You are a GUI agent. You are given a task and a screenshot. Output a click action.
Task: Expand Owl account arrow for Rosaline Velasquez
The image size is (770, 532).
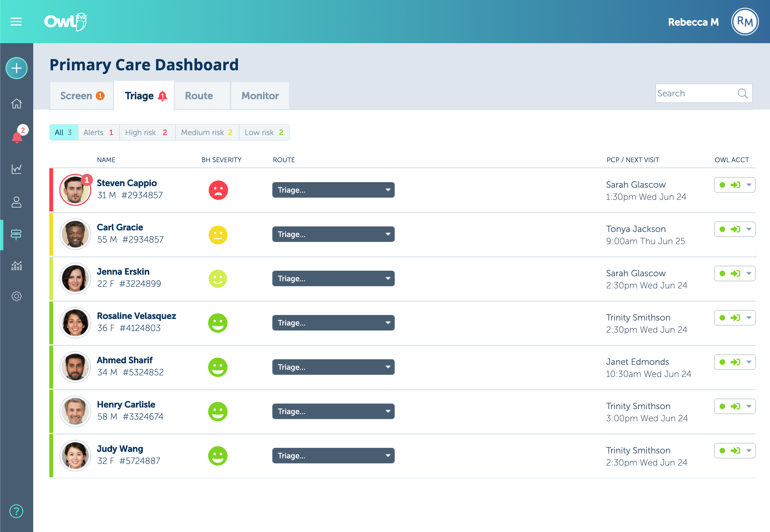coord(749,318)
